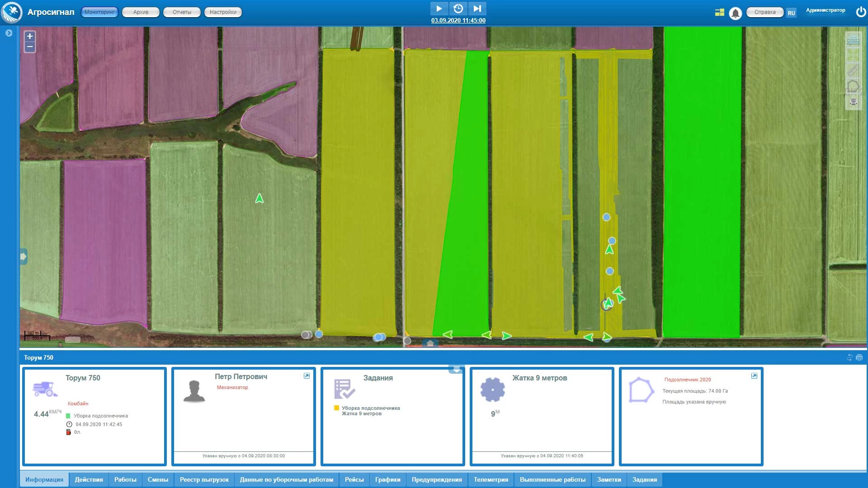
Task: Click the print icon in Торум 750 panel
Action: point(859,357)
